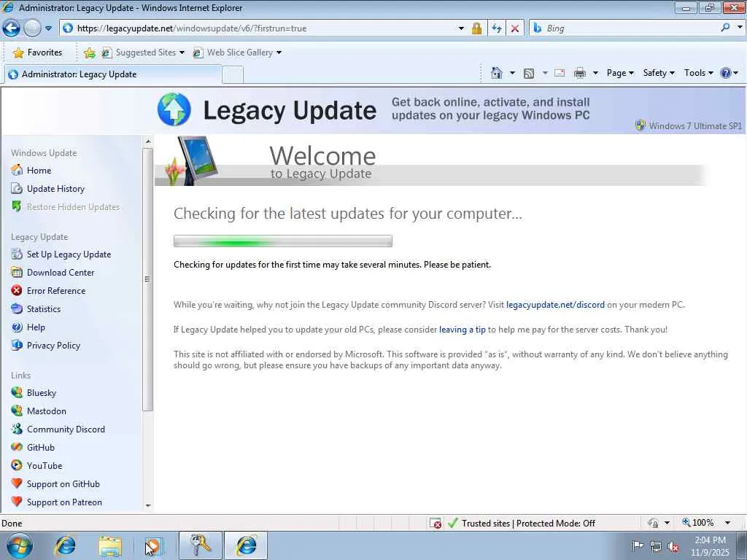Click the update check progress bar
Screen dimensions: 747x560
[283, 241]
